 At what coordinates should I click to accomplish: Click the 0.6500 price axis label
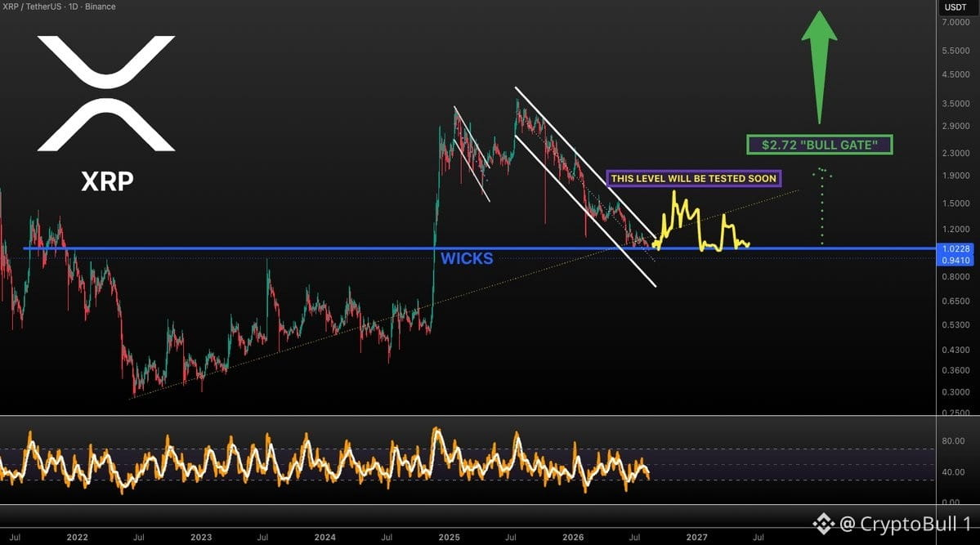coord(955,301)
